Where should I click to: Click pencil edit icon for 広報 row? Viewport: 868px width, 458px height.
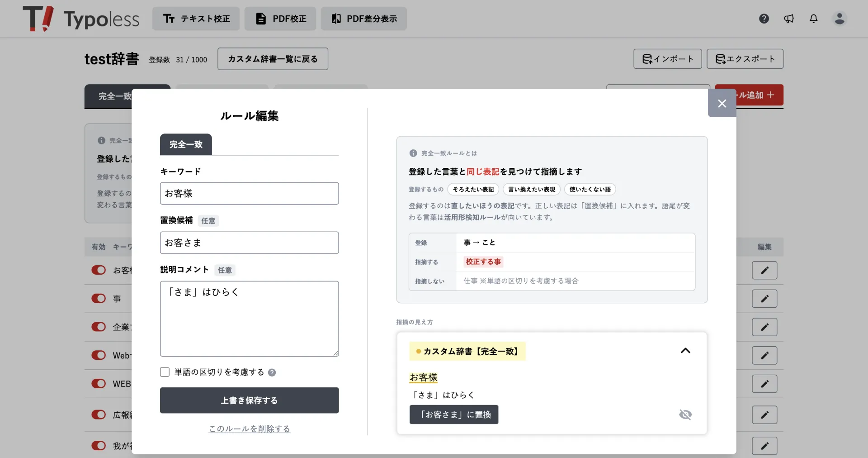click(x=764, y=415)
